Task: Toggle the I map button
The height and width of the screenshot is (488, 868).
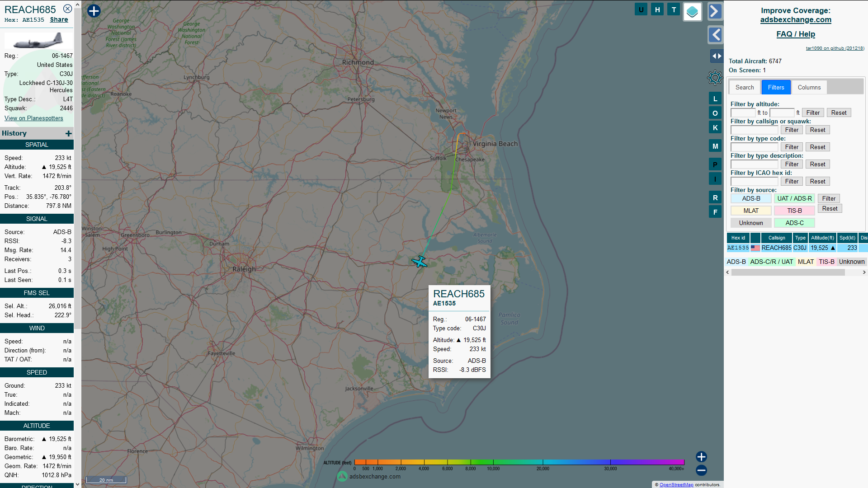Action: pyautogui.click(x=715, y=179)
